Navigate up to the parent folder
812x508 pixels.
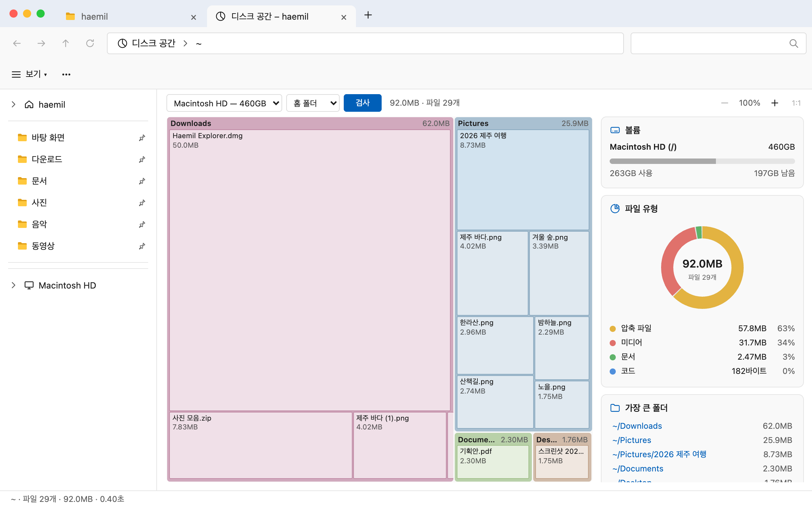(x=66, y=43)
